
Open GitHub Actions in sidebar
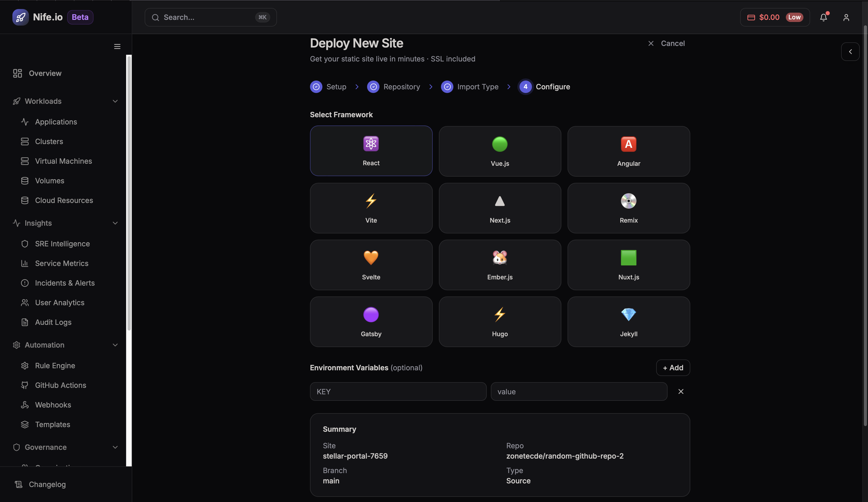coord(61,385)
